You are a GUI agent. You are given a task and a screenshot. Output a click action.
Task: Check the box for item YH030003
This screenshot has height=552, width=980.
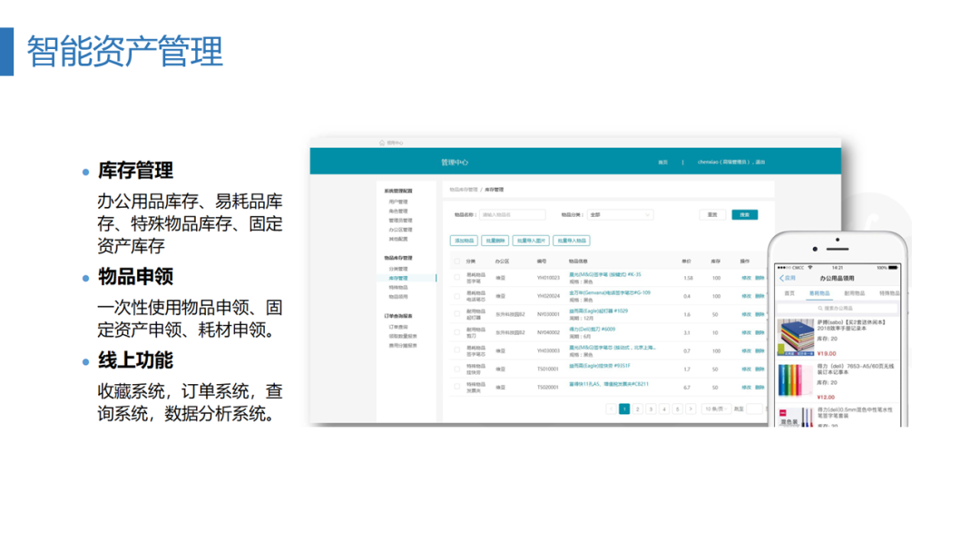pos(456,350)
